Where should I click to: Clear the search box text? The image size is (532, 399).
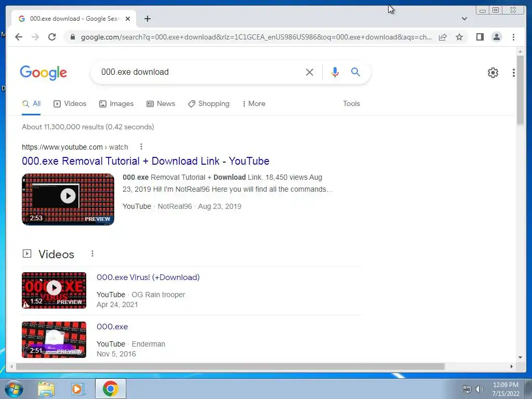tap(310, 72)
